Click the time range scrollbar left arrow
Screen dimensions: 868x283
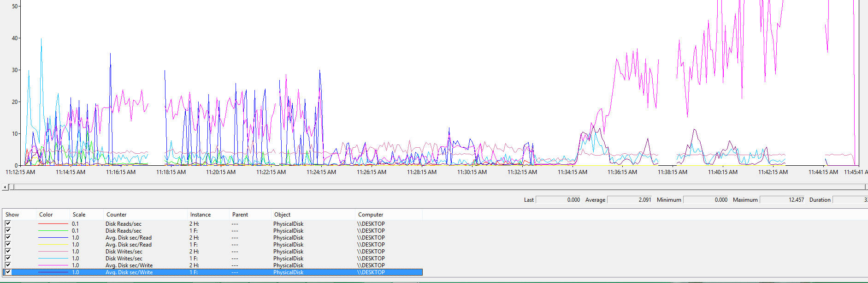5,187
